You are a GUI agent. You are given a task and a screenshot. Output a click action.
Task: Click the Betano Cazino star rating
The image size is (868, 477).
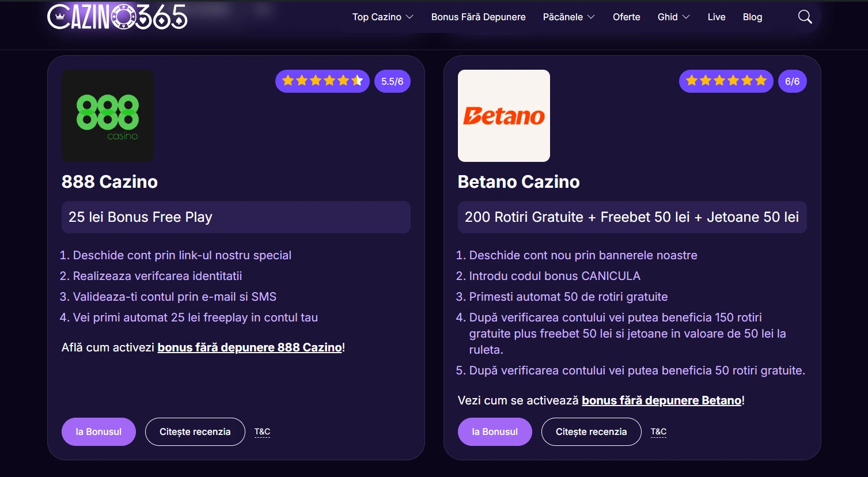click(726, 81)
